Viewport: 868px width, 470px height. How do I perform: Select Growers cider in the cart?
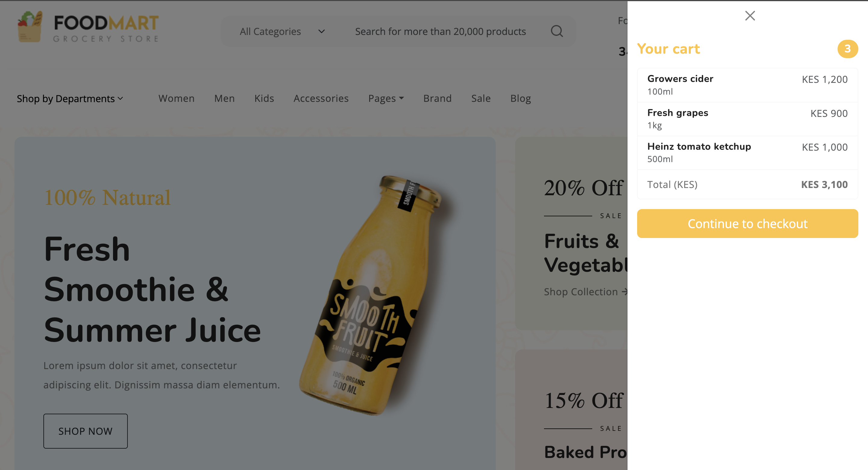click(x=680, y=79)
